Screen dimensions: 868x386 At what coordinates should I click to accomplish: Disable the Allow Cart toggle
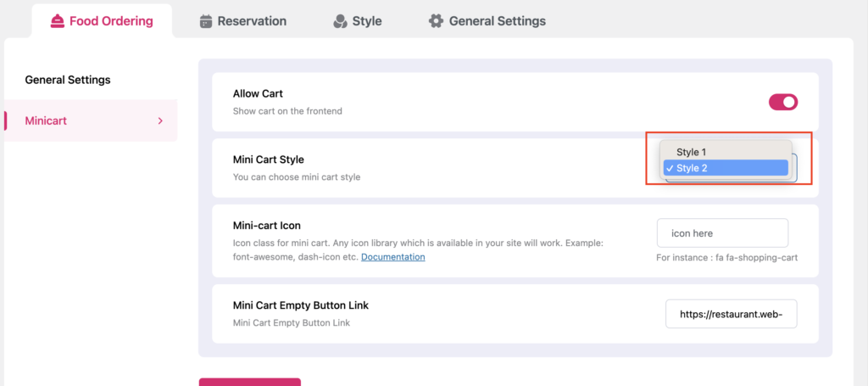(x=782, y=102)
